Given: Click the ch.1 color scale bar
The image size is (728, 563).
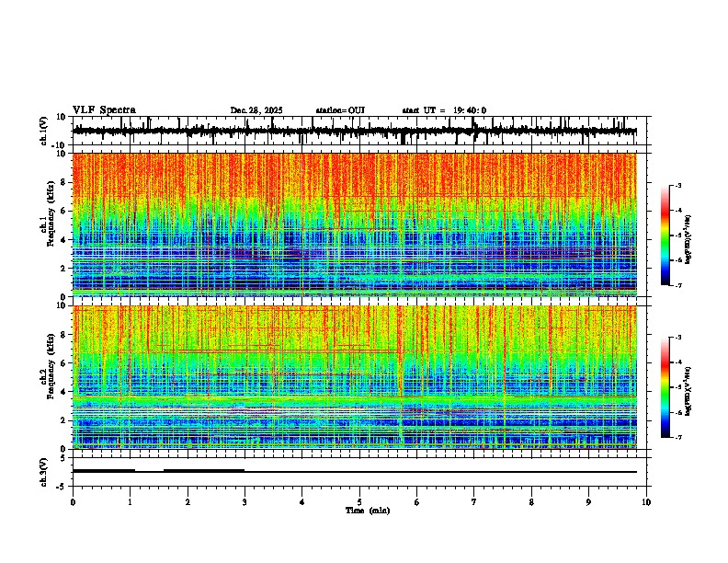Looking at the screenshot, I should 665,236.
